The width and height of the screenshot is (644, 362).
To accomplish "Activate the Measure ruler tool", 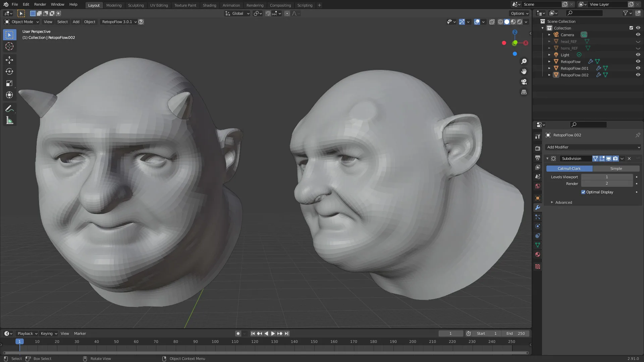I will pos(9,121).
